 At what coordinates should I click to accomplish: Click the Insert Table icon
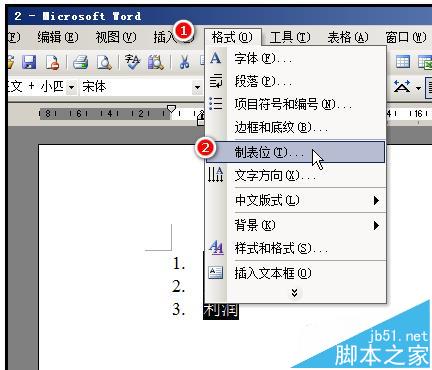(x=403, y=62)
